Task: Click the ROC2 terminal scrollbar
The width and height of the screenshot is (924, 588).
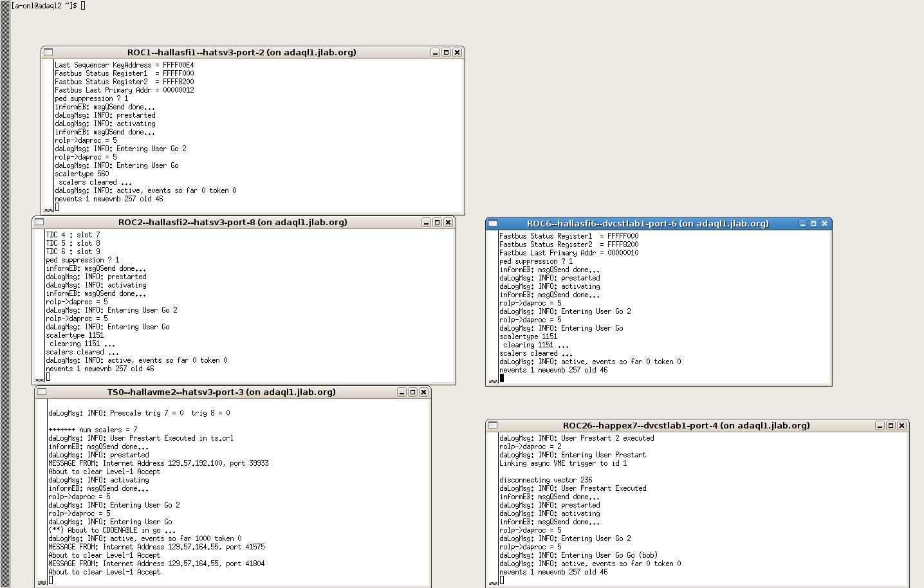Action: click(39, 306)
